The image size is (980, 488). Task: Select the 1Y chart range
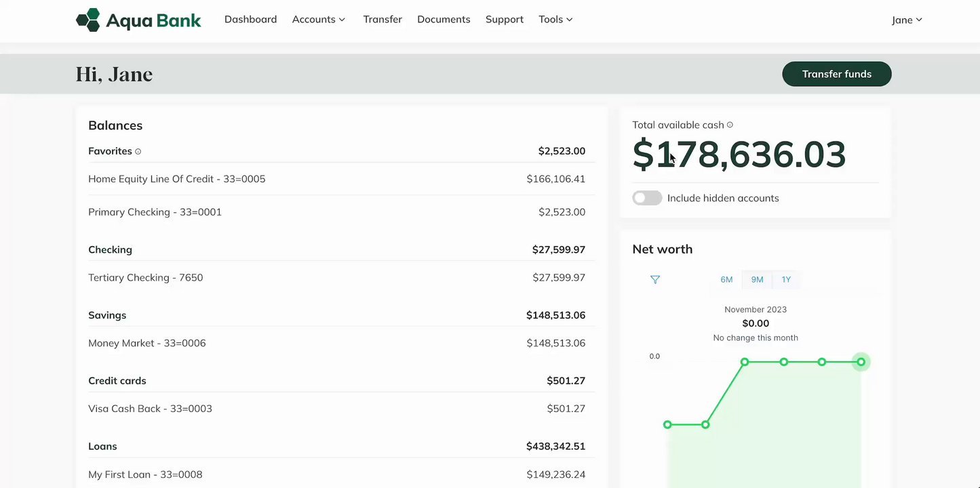[x=786, y=279]
